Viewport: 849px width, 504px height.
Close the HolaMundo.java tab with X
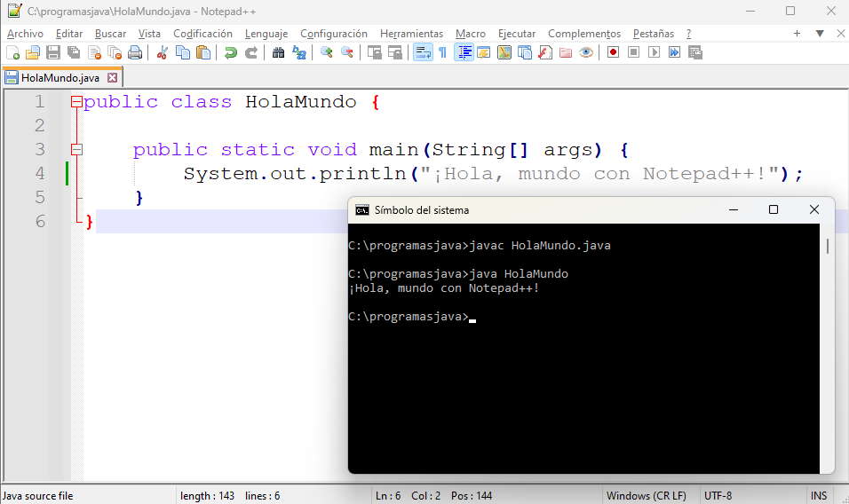click(112, 77)
